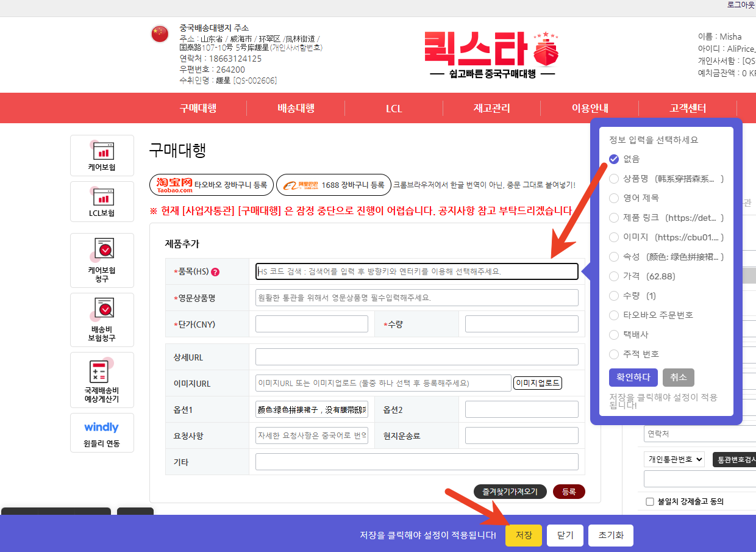Open the 구매대행 navigation menu

coord(198,109)
